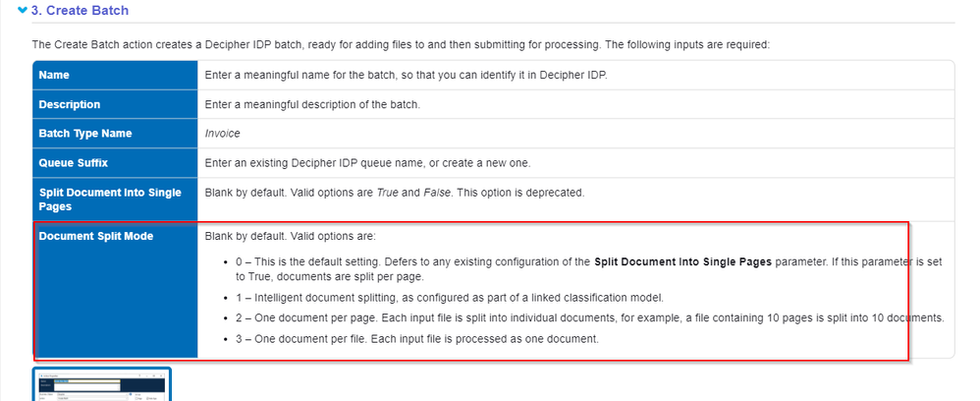
Task: Select the Name row header cell
Action: pyautogui.click(x=115, y=75)
